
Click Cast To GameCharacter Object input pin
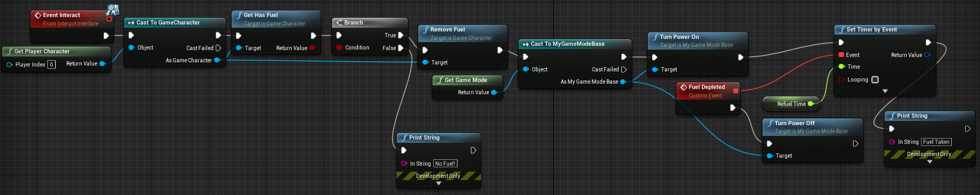click(x=132, y=47)
